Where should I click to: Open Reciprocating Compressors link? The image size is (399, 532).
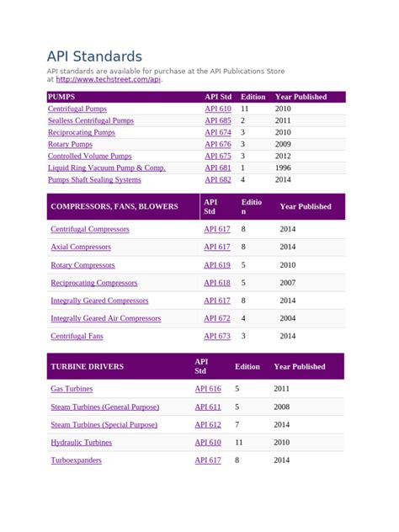coord(94,283)
